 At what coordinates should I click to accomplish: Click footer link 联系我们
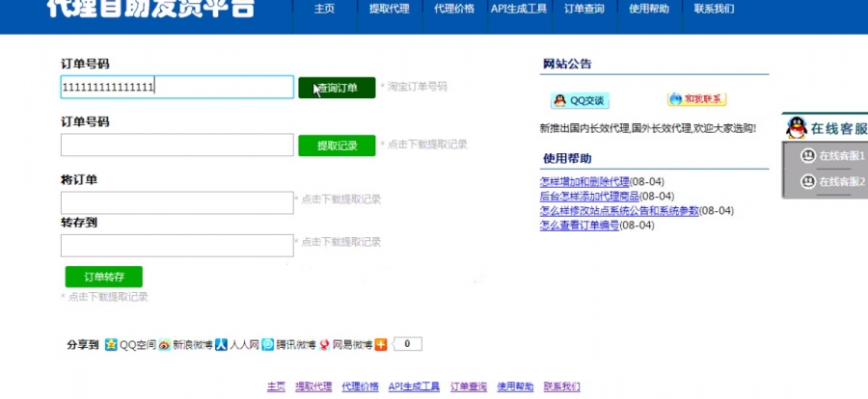[x=562, y=386]
